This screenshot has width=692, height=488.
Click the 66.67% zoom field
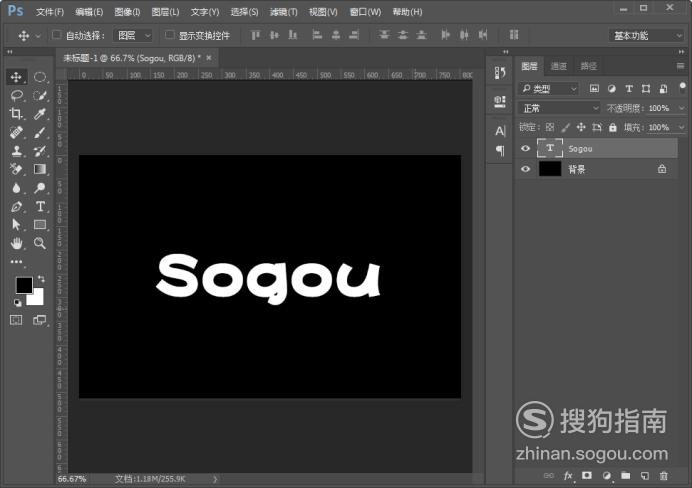(72, 479)
